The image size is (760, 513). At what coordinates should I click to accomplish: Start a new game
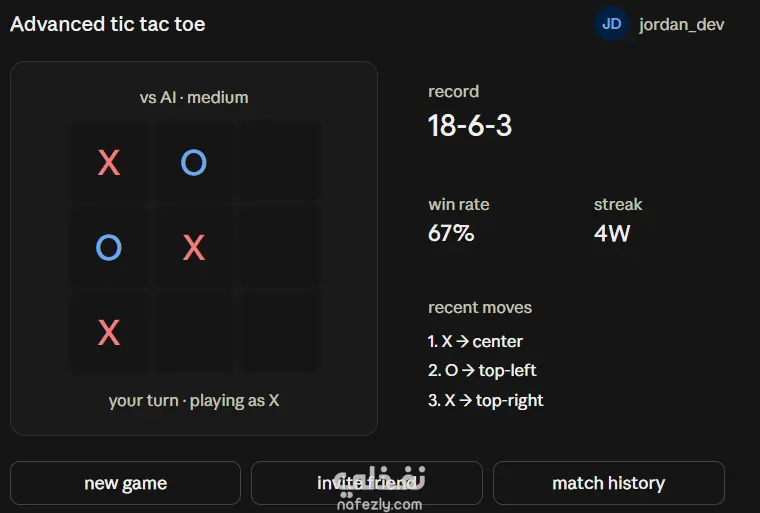pyautogui.click(x=126, y=483)
